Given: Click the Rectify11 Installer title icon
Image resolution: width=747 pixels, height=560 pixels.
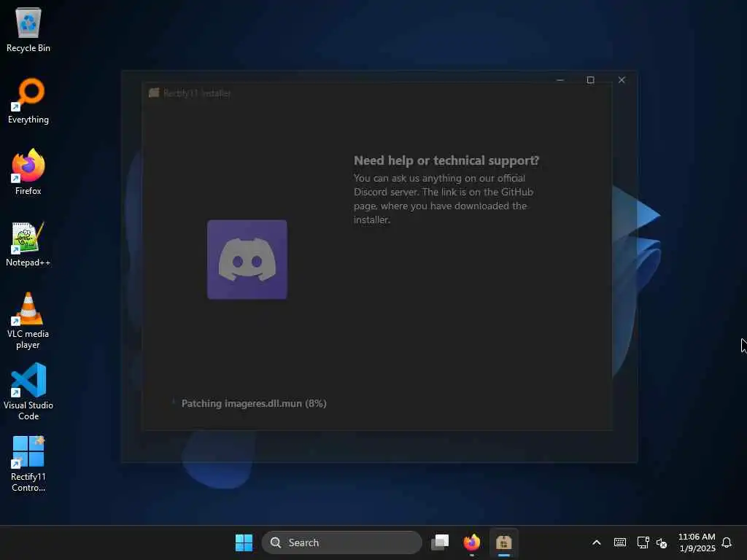Looking at the screenshot, I should (x=154, y=93).
